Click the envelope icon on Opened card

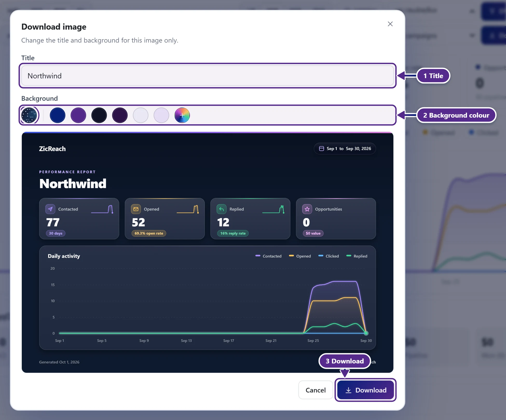[x=136, y=209]
